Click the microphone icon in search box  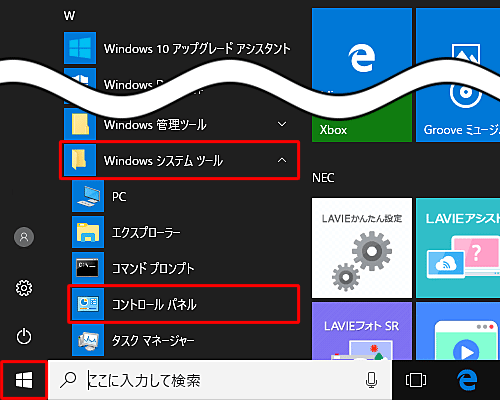click(x=371, y=380)
